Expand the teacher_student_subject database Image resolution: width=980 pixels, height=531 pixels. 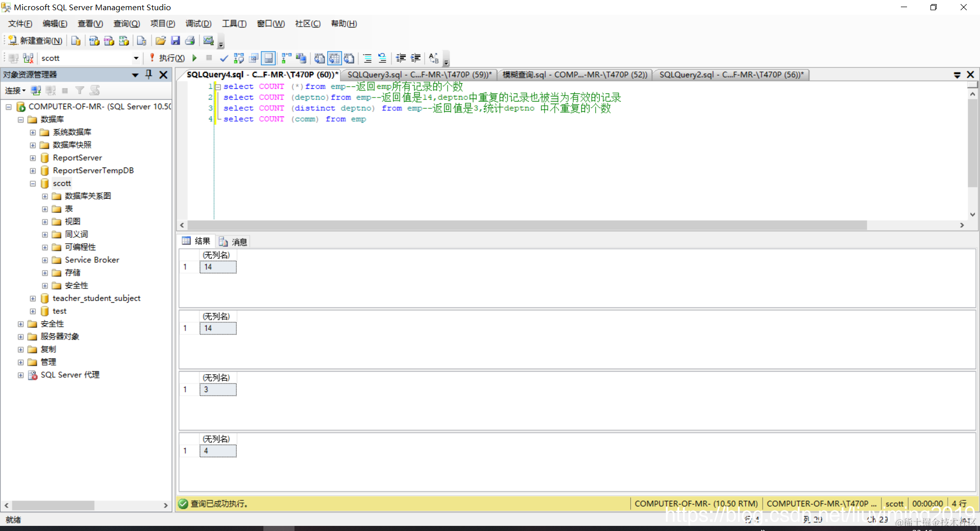pyautogui.click(x=33, y=298)
